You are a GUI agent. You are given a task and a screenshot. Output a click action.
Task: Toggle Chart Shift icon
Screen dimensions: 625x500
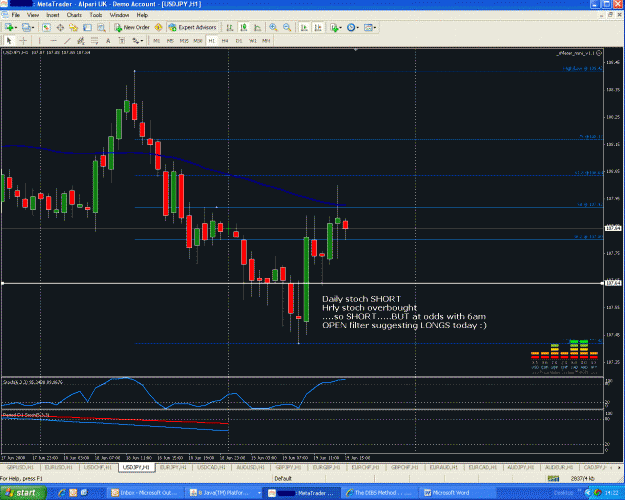click(318, 27)
